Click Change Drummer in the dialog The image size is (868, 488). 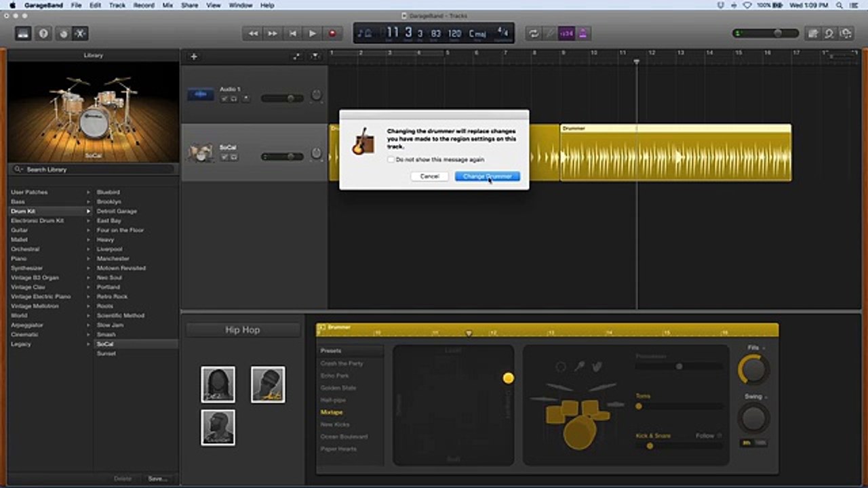click(x=488, y=176)
